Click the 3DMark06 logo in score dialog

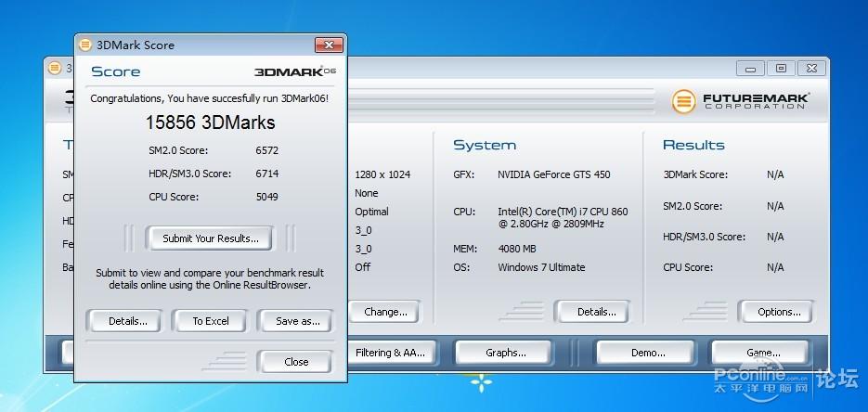click(295, 71)
